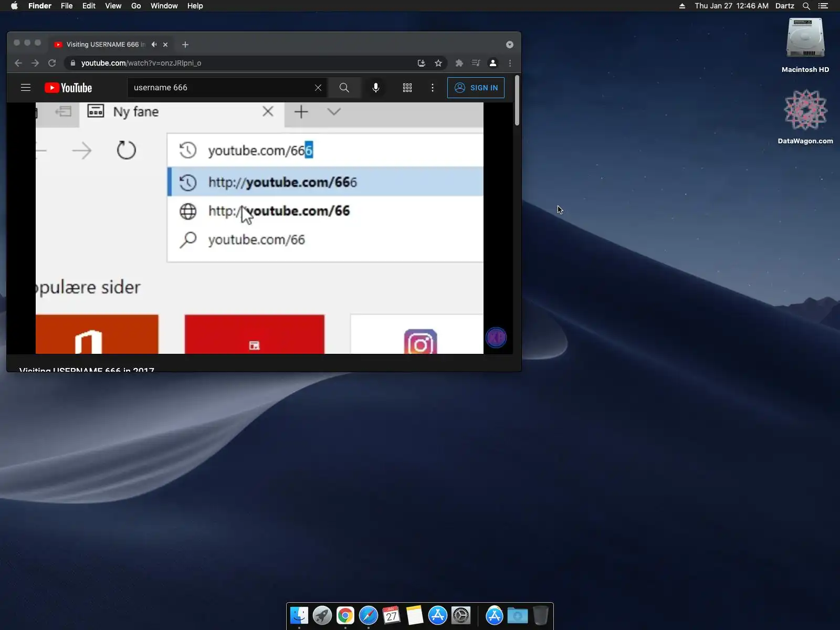Click the install app icon in address bar
840x630 pixels.
(422, 63)
